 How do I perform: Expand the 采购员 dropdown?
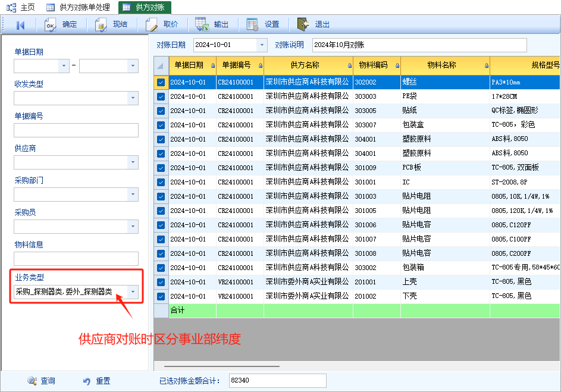[133, 227]
